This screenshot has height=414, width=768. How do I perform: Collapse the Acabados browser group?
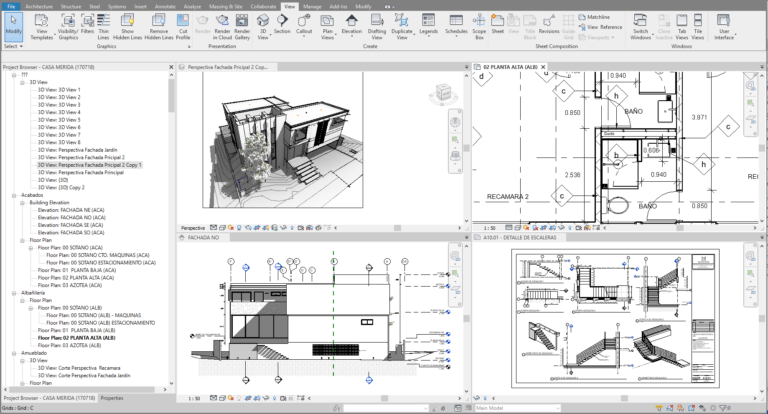coord(15,195)
